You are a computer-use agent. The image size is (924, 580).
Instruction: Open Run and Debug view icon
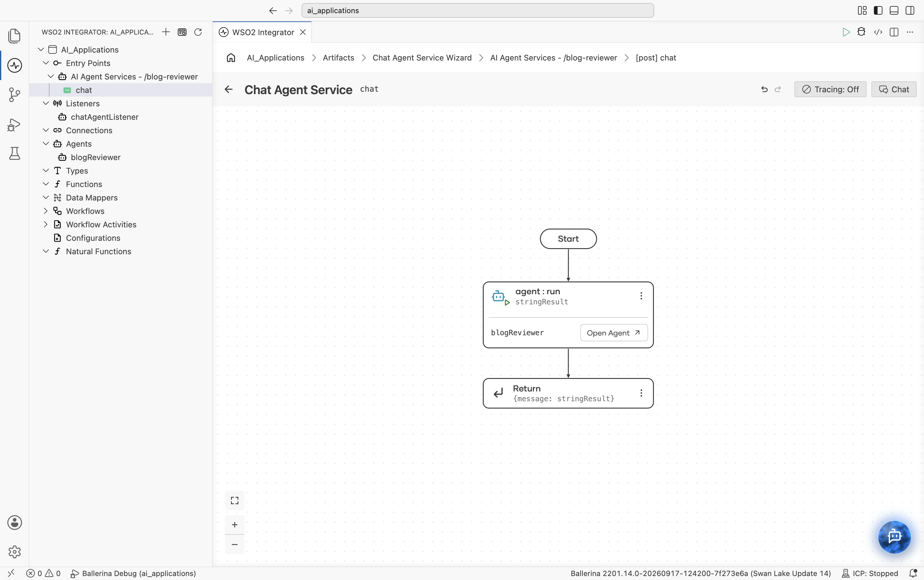point(15,124)
